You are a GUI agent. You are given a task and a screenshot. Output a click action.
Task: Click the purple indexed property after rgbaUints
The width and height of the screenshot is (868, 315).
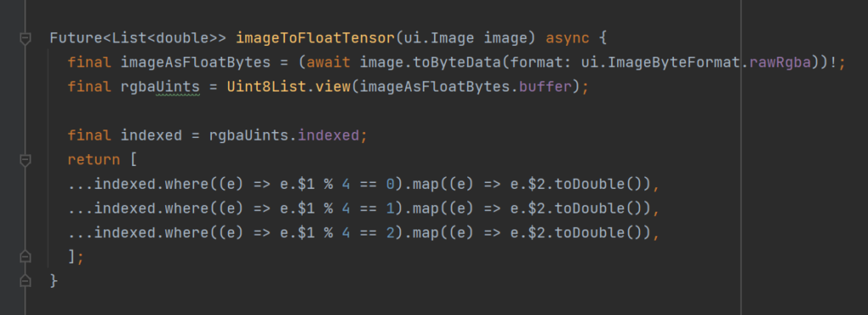pos(329,135)
